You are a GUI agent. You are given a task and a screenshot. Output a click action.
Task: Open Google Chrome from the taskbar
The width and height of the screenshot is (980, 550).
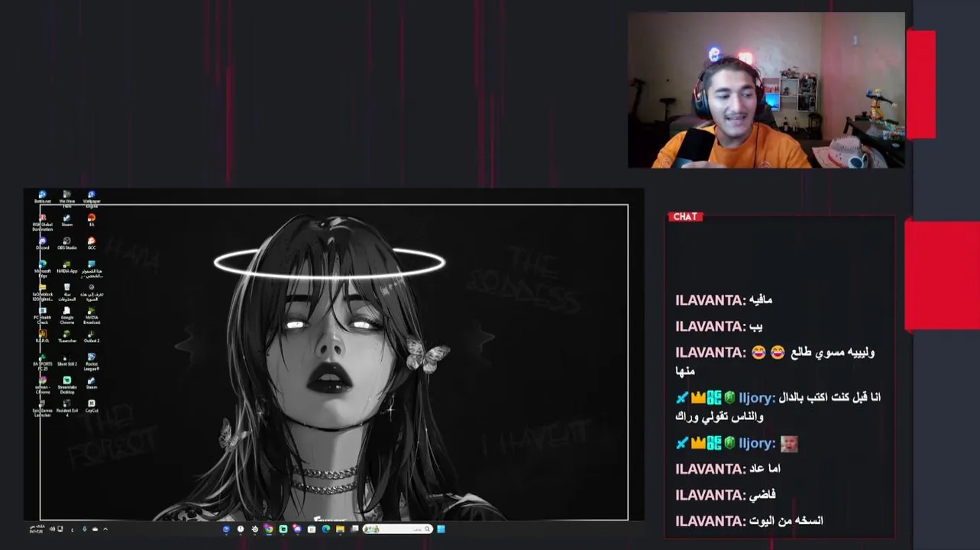click(268, 529)
